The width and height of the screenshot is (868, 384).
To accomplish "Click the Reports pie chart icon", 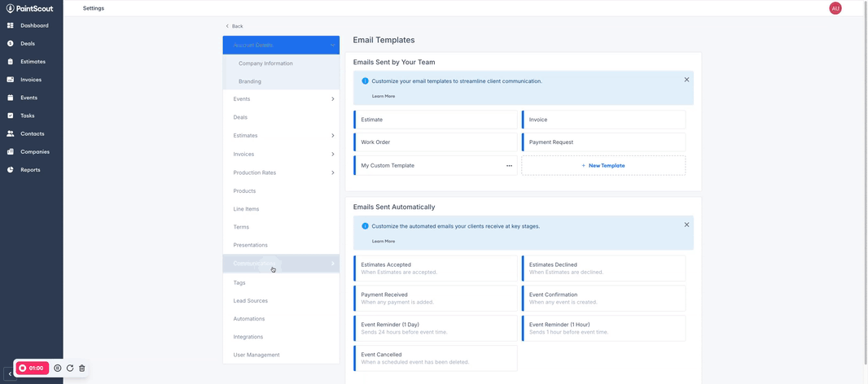I will click(x=10, y=170).
